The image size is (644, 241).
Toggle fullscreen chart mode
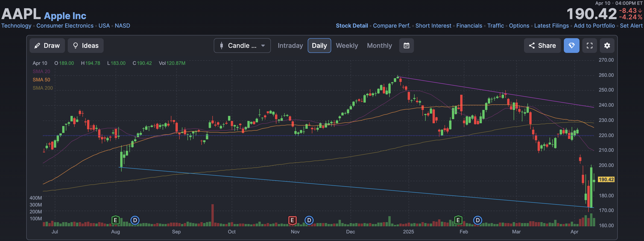(589, 45)
